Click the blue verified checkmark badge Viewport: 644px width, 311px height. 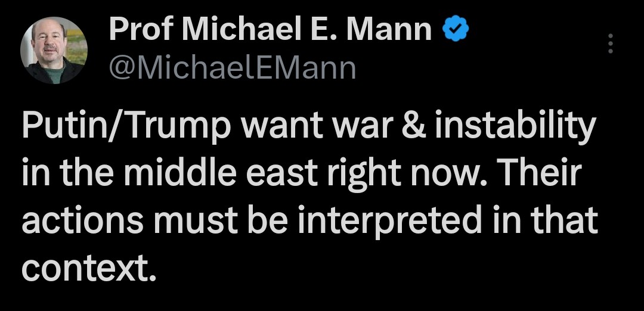pos(456,30)
